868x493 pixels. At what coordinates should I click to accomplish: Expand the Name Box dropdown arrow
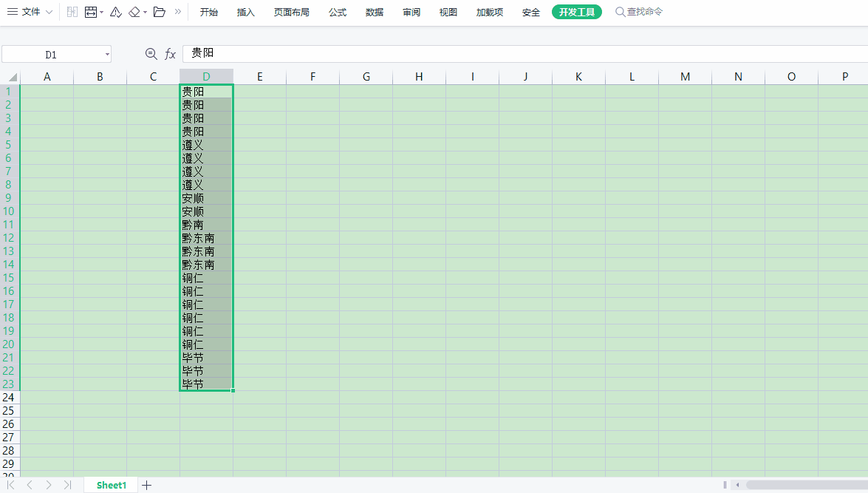(107, 54)
